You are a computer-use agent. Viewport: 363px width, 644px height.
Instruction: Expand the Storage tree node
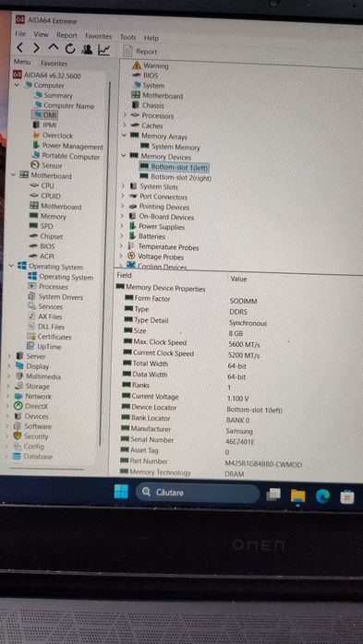(x=8, y=386)
